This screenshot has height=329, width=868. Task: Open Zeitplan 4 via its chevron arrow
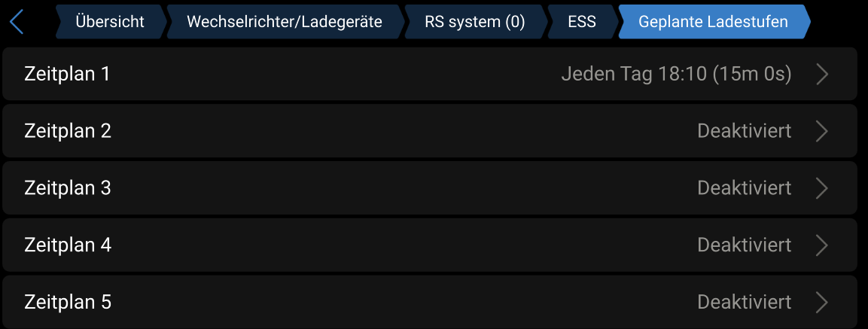click(x=822, y=245)
